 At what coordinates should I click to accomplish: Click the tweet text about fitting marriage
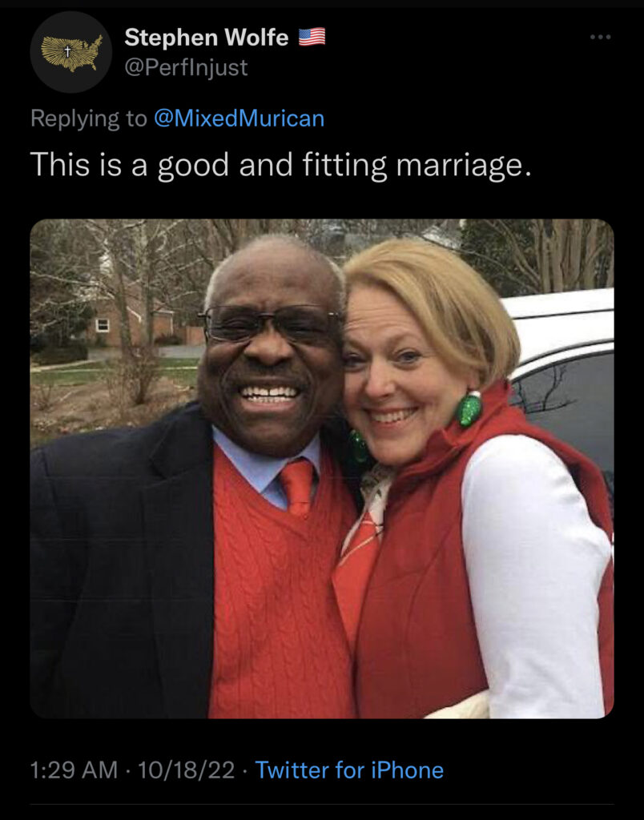[x=281, y=165]
